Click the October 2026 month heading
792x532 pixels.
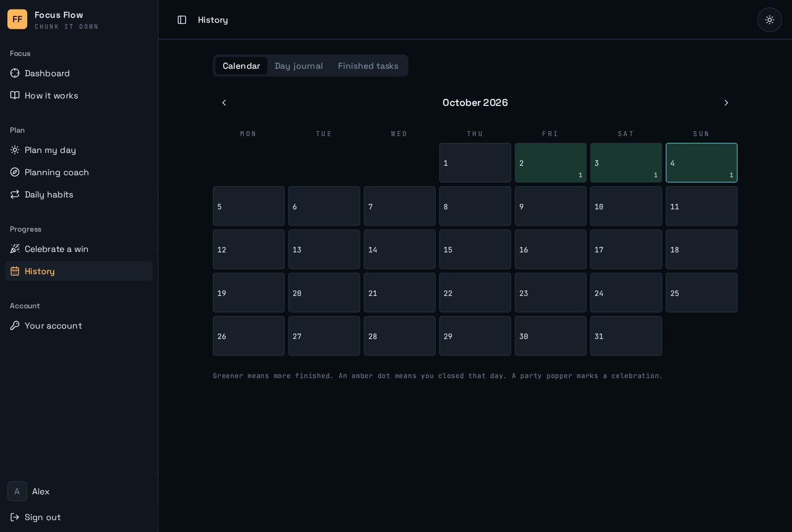point(475,102)
